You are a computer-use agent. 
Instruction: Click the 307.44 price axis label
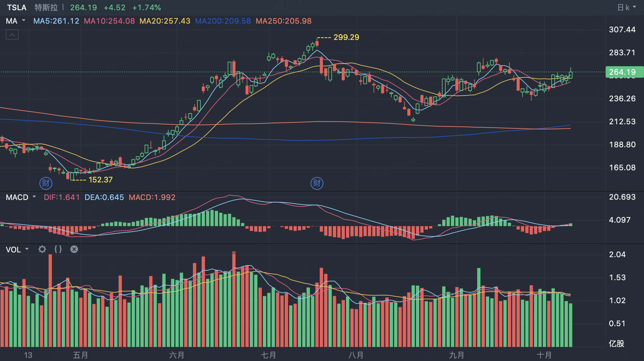pyautogui.click(x=622, y=30)
